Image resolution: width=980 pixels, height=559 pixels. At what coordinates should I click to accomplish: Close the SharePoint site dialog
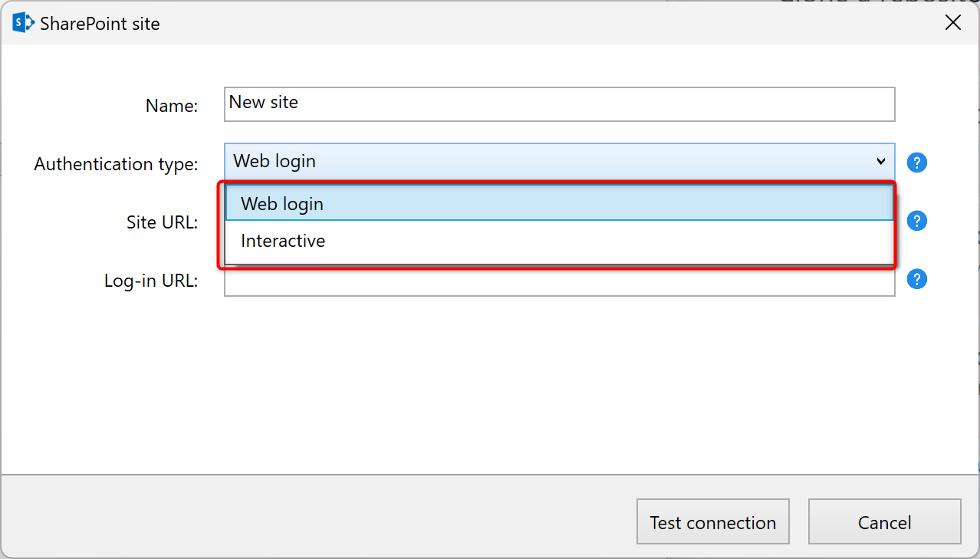953,23
